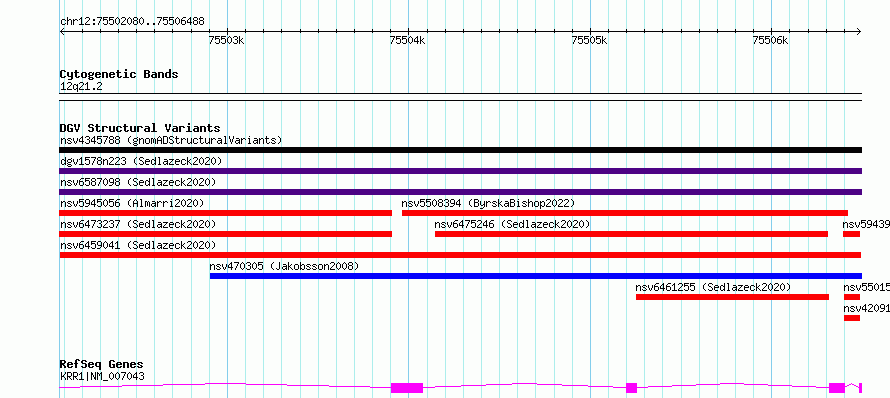Open the nsv470305 Jakobsson2008 label

click(x=284, y=266)
